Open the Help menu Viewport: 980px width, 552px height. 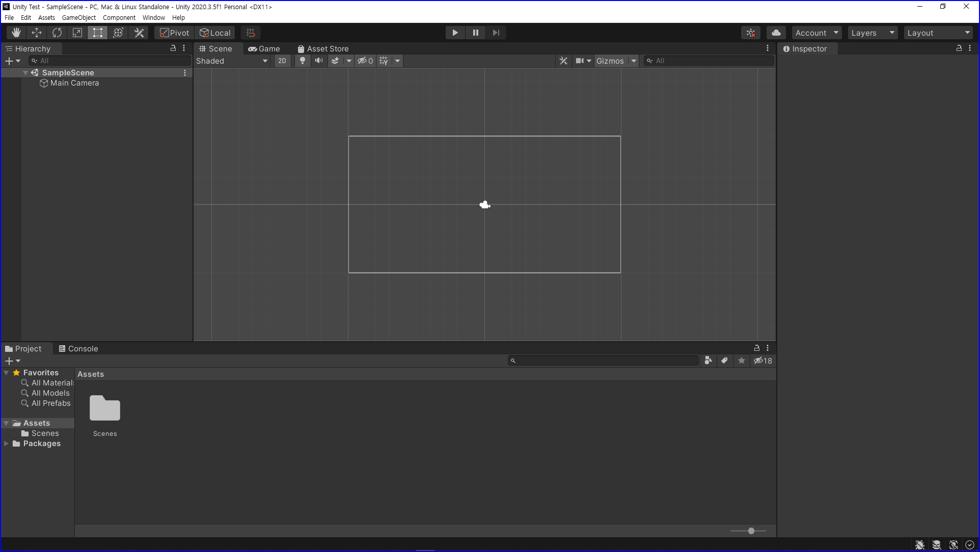pos(178,17)
